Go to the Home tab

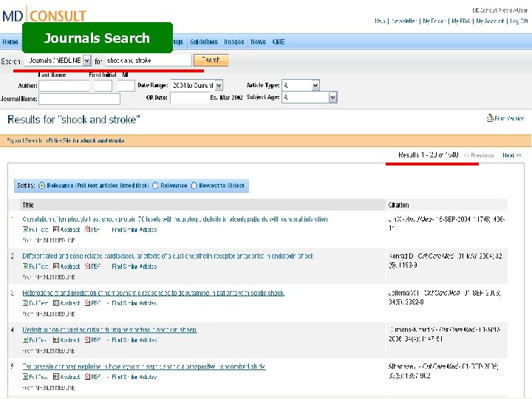(10, 42)
